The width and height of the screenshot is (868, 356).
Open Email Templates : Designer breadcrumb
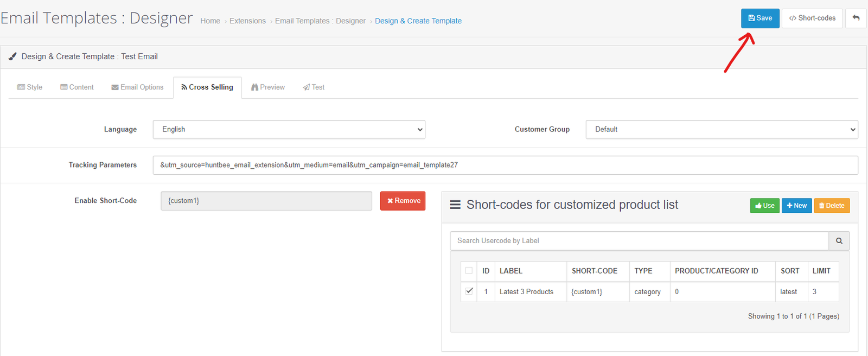pyautogui.click(x=320, y=21)
